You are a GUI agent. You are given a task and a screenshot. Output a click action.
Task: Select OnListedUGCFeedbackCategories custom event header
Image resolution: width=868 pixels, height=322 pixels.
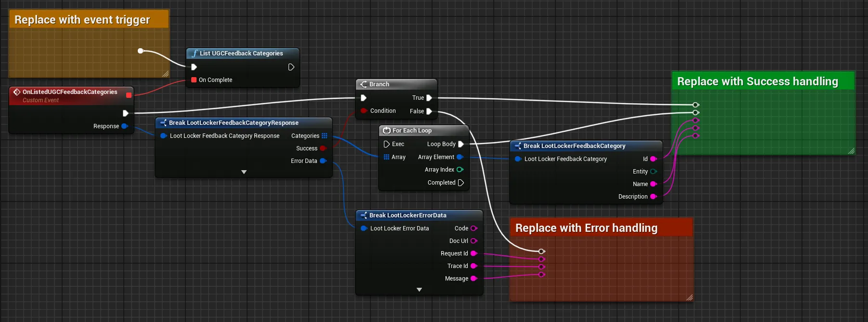(71, 95)
